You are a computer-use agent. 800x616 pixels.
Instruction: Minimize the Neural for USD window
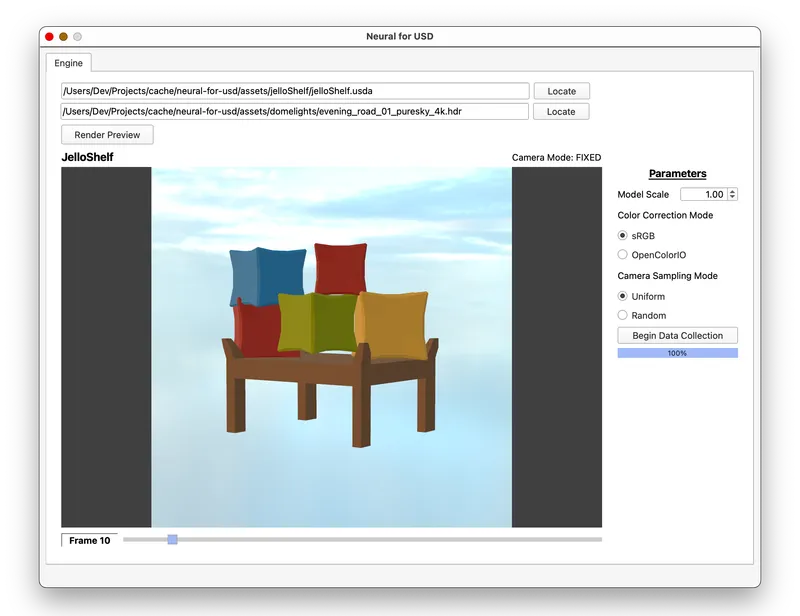63,37
